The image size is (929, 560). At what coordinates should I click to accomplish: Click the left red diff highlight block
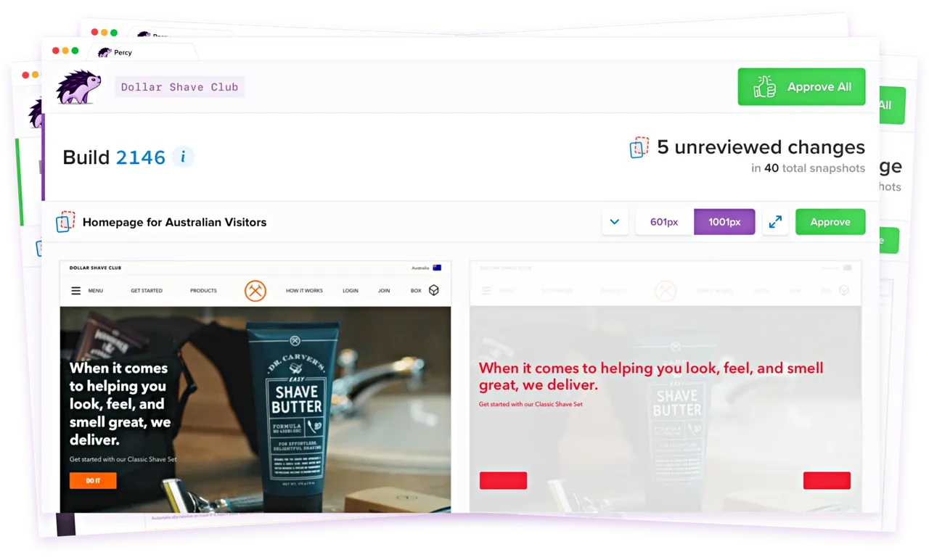pyautogui.click(x=503, y=480)
